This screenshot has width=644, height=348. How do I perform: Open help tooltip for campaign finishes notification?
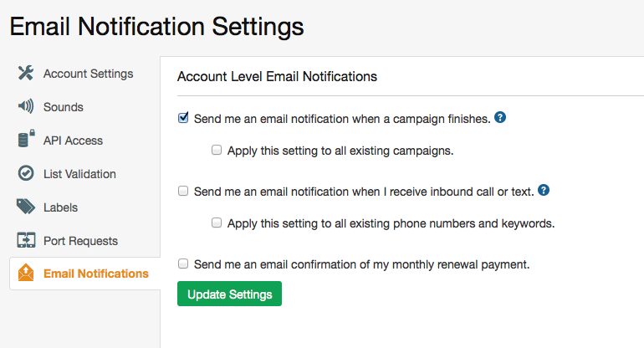point(500,118)
